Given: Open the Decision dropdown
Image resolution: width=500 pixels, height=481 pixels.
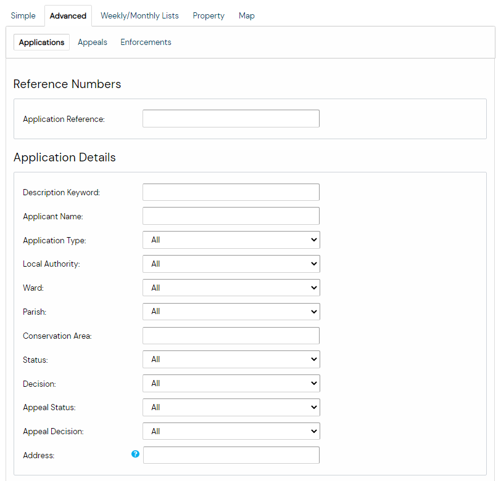Looking at the screenshot, I should (231, 383).
